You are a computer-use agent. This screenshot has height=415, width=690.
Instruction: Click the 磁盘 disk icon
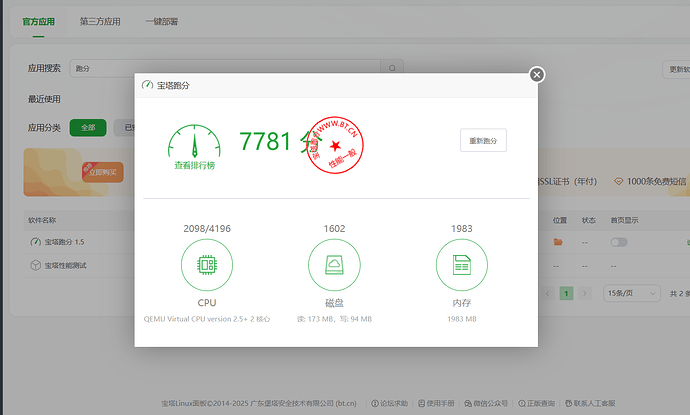point(334,265)
